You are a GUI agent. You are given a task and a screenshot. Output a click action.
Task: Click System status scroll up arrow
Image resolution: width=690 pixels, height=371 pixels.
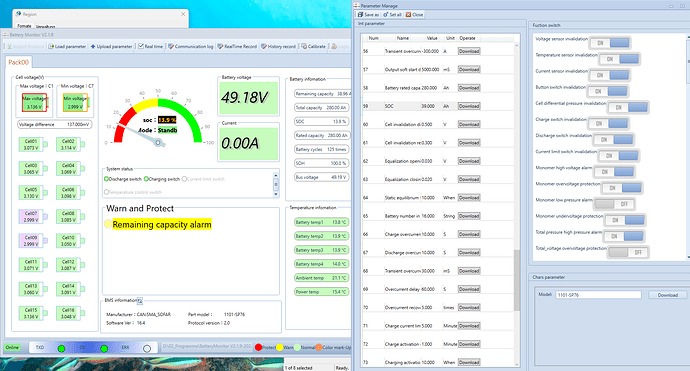(x=276, y=175)
